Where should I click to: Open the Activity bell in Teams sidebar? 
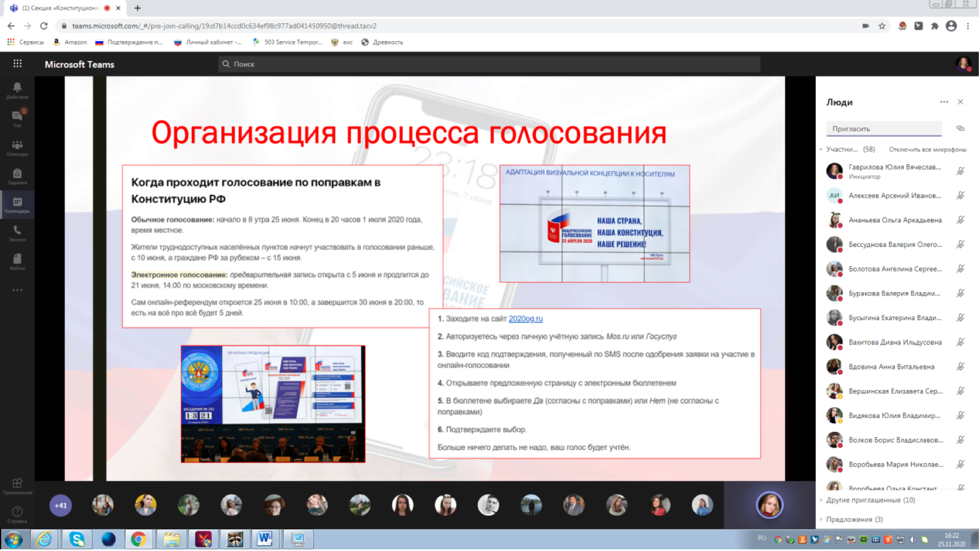[17, 90]
